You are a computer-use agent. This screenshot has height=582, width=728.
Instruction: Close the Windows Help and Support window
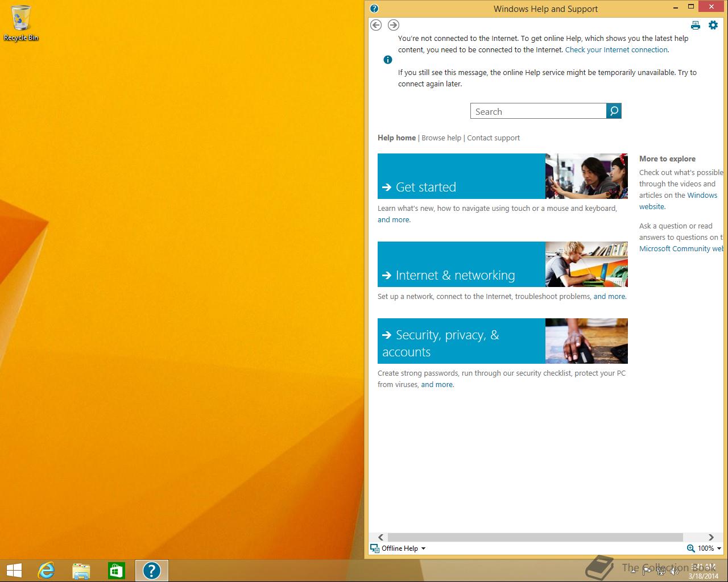click(711, 7)
